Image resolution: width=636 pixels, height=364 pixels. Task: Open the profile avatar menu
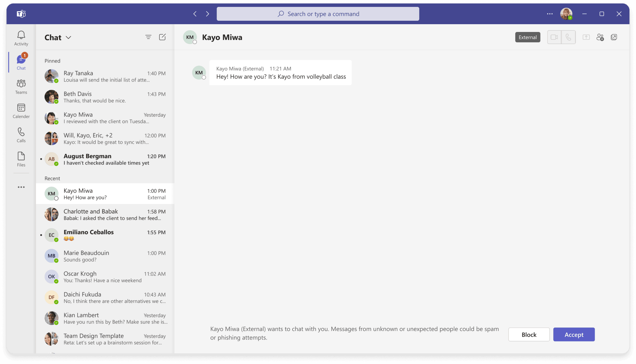566,14
